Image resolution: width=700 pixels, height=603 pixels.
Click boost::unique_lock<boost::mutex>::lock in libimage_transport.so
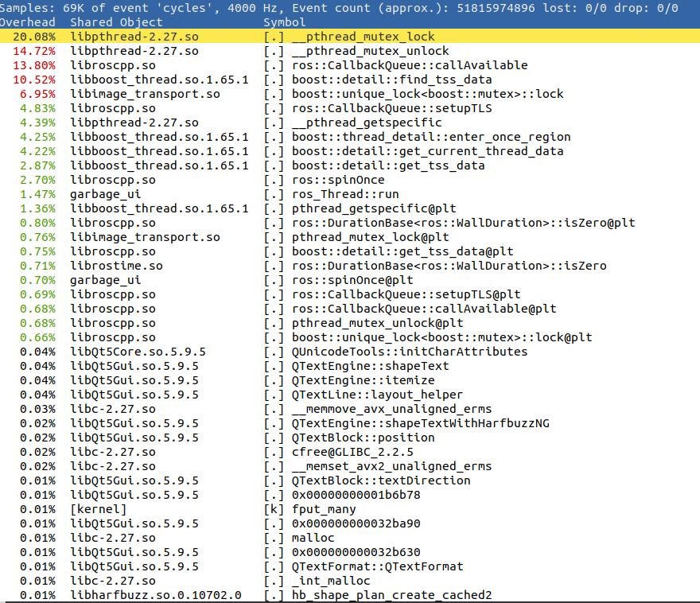(427, 94)
